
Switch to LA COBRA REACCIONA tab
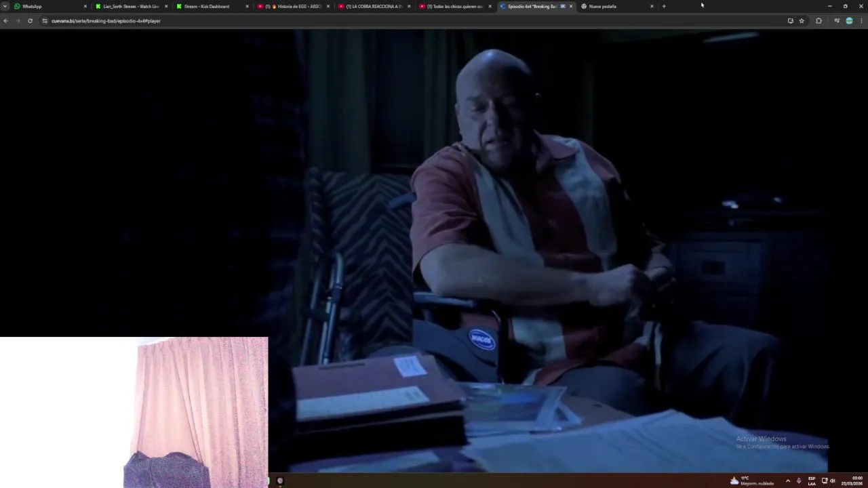point(374,6)
